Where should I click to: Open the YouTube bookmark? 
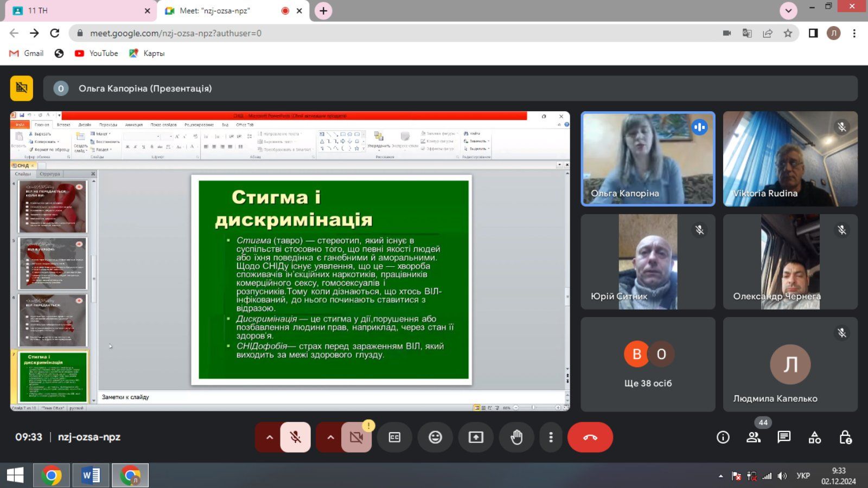pos(97,53)
